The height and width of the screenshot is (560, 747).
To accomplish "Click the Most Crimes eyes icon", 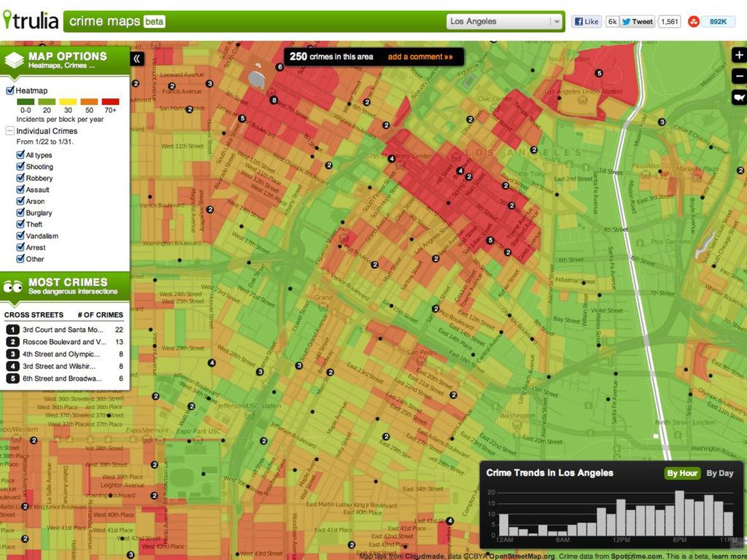I will pos(13,287).
